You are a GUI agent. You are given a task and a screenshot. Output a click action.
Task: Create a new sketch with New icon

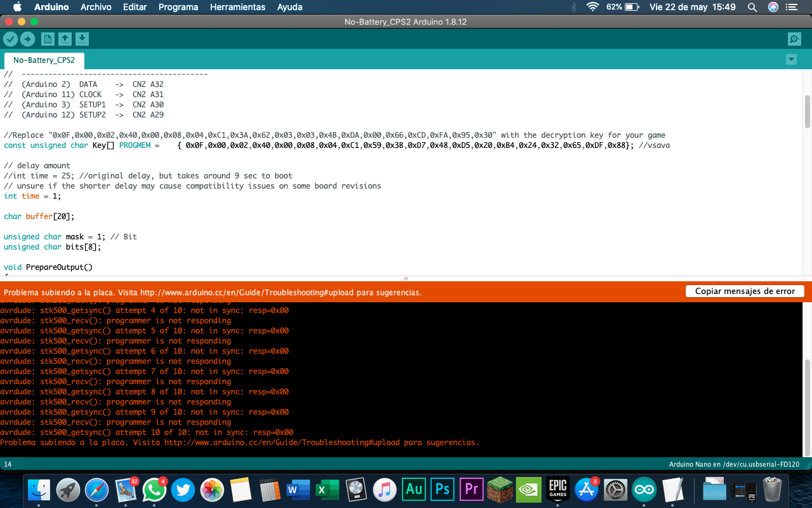(48, 39)
